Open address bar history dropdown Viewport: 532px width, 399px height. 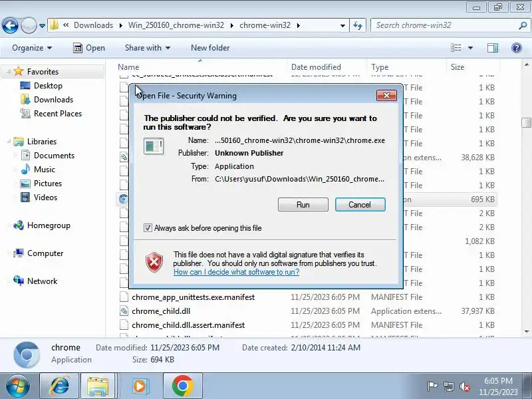pyautogui.click(x=342, y=25)
